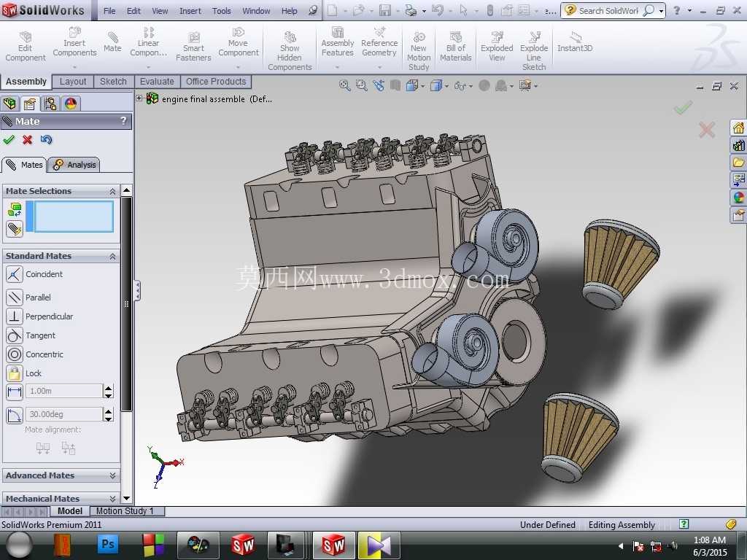This screenshot has width=747, height=560.
Task: Increase the distance mate value stepper
Action: tap(109, 388)
